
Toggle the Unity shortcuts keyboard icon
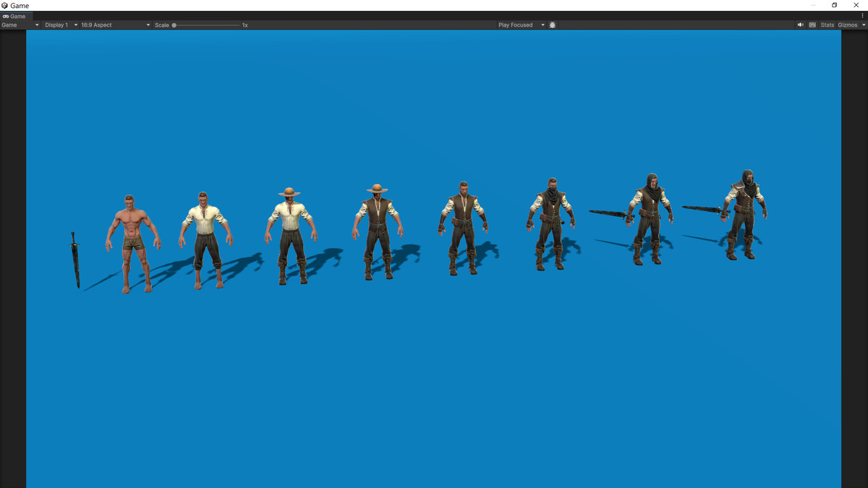[x=812, y=25]
